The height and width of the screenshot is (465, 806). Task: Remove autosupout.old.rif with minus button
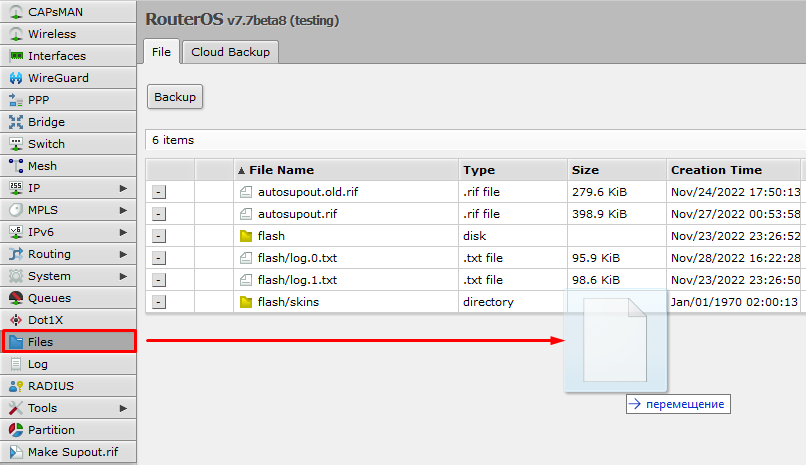159,192
